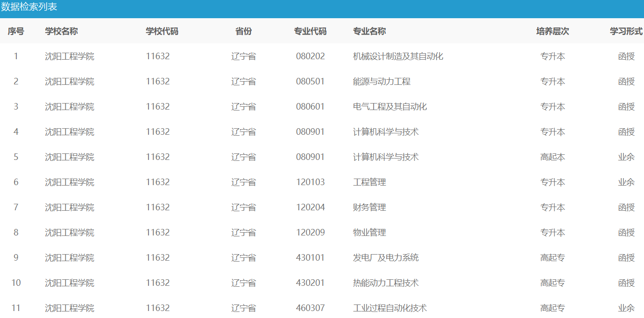
Task: Click 辽宁省 in the 电气工程及其自动化 row
Action: pyautogui.click(x=244, y=107)
